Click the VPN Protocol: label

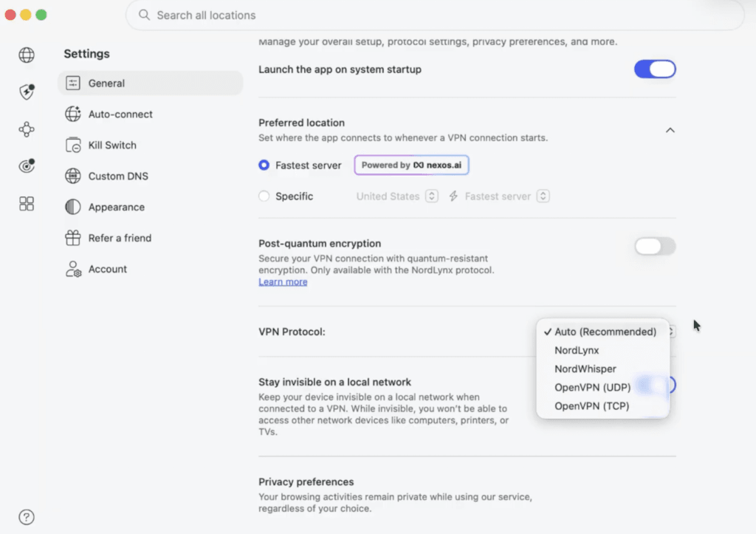click(292, 332)
